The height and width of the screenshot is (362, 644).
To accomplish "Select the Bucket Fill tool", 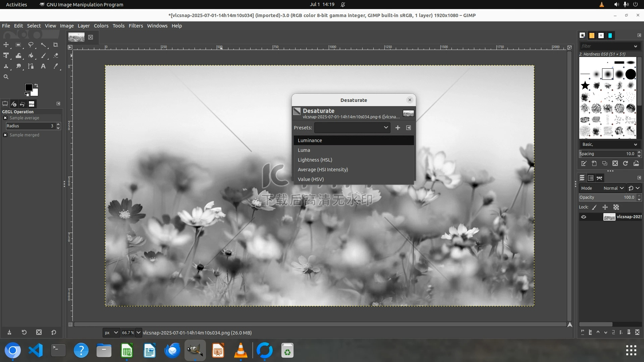I will pos(31,56).
